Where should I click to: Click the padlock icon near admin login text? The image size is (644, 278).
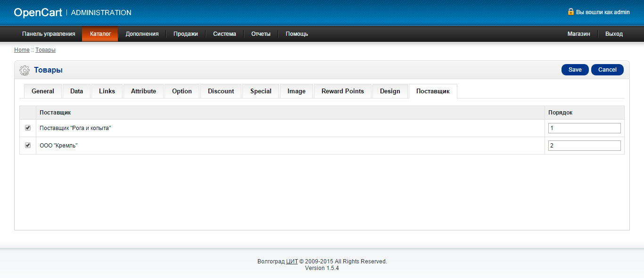pyautogui.click(x=570, y=12)
